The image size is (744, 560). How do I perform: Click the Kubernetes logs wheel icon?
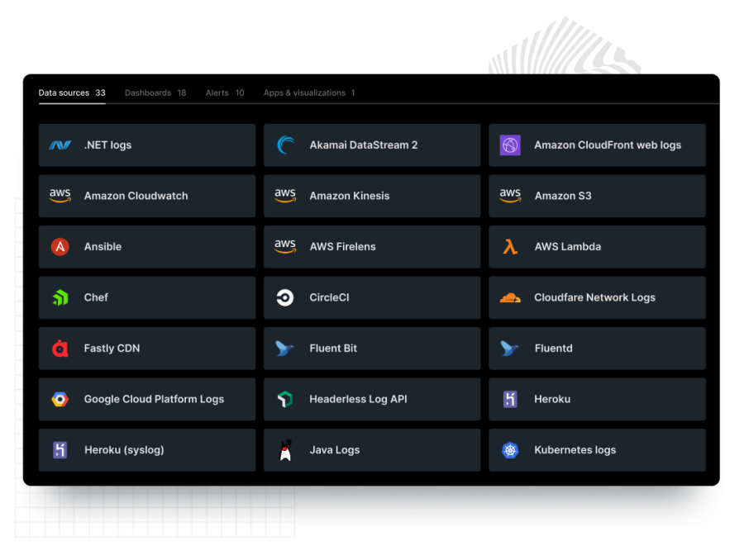pyautogui.click(x=510, y=450)
